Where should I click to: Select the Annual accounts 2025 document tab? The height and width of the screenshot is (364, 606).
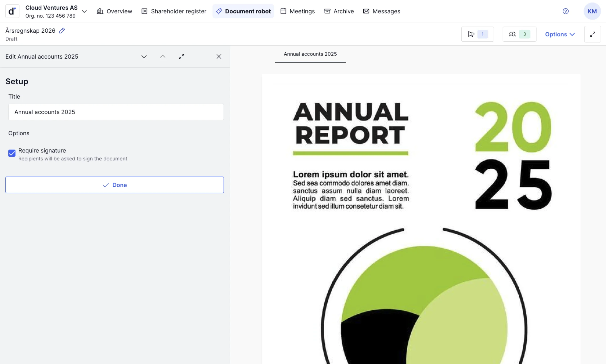310,54
